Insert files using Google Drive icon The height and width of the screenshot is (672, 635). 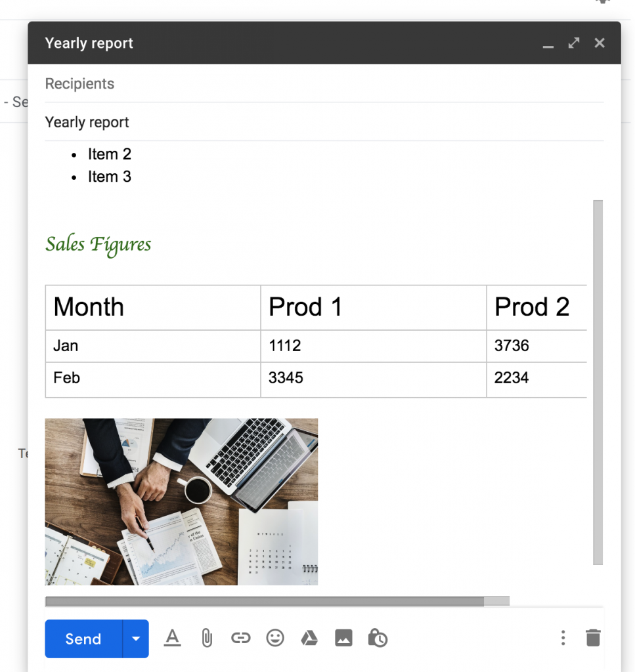point(309,638)
